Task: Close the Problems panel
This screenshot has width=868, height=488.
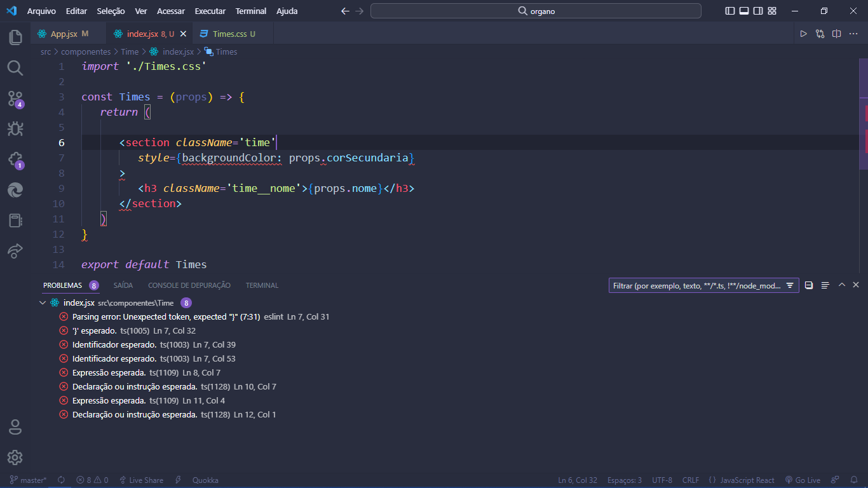Action: (x=856, y=285)
